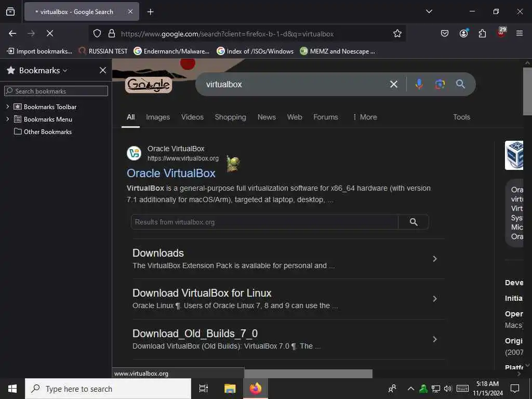The height and width of the screenshot is (399, 532).
Task: Bookmark this page with star icon
Action: (x=397, y=33)
